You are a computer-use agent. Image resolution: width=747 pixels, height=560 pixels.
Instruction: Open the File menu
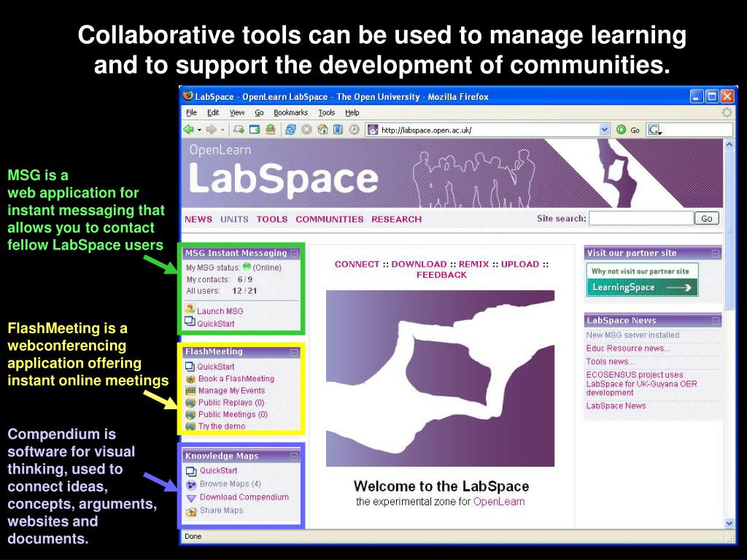point(192,113)
